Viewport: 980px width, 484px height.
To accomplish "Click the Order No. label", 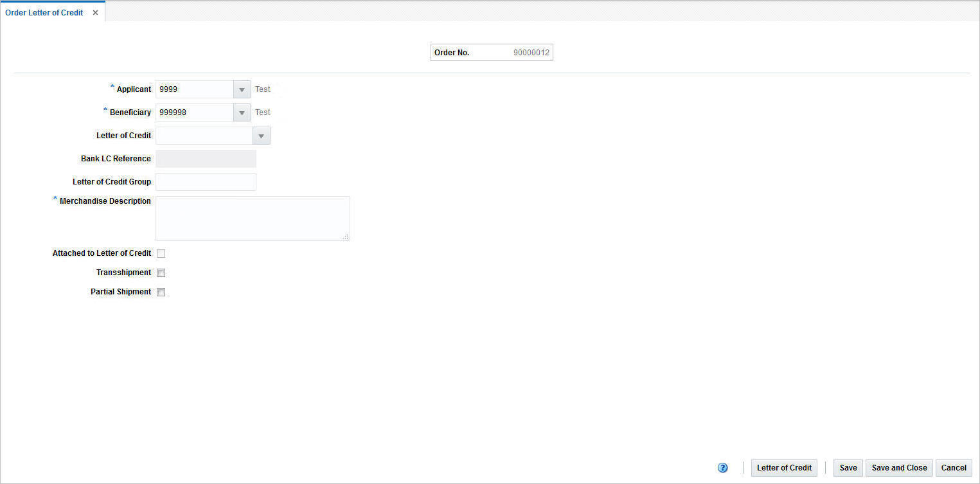I will (452, 53).
